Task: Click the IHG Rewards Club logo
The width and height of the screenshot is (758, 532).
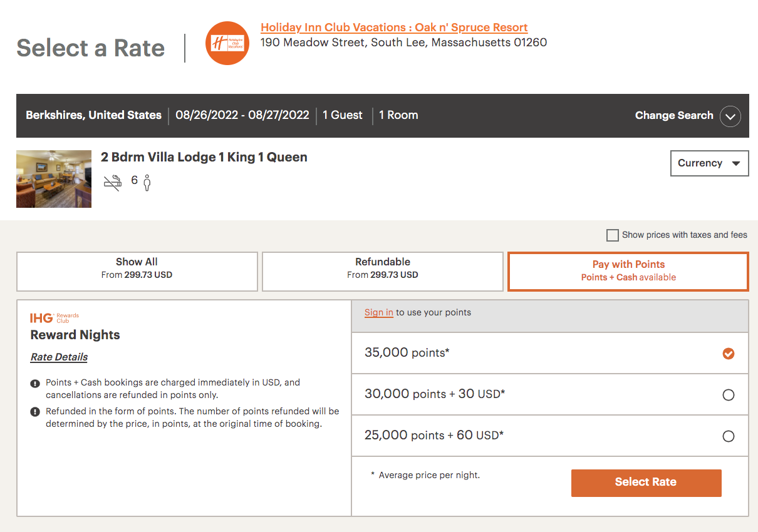Action: coord(55,318)
